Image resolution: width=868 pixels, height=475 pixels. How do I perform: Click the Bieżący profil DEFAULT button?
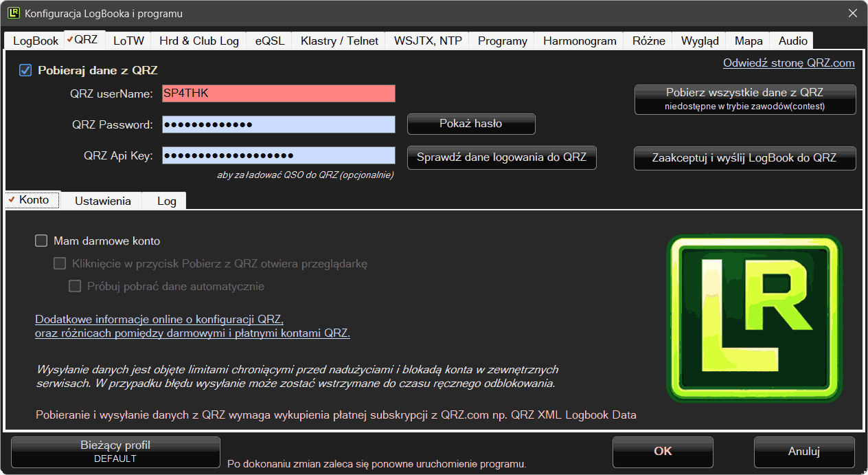(x=115, y=452)
